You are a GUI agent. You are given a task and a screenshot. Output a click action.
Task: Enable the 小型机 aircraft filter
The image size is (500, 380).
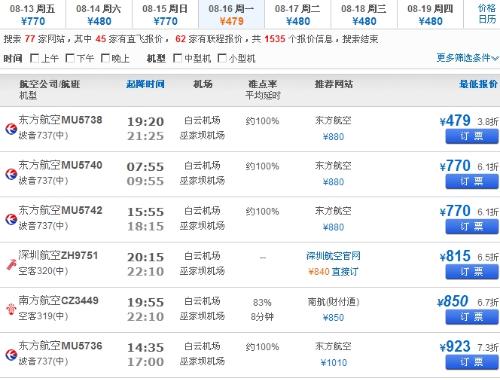pyautogui.click(x=222, y=58)
